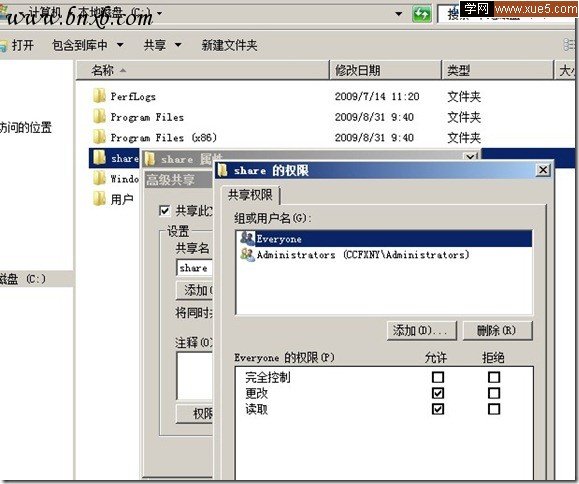
Task: Click the 删除(R) button
Action: (x=497, y=330)
